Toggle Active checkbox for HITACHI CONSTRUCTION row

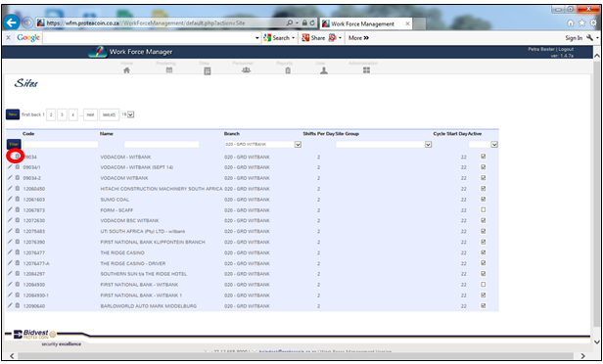[483, 188]
